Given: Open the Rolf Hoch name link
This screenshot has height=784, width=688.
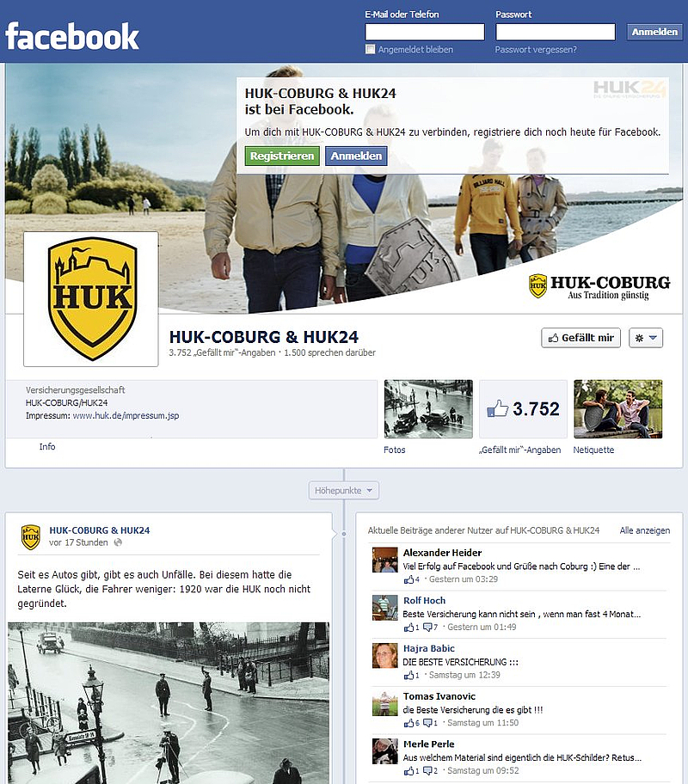Looking at the screenshot, I should [x=424, y=601].
